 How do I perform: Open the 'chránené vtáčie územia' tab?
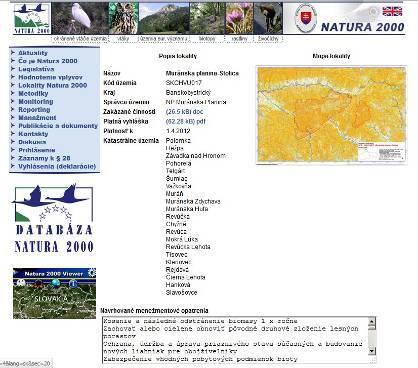[80, 39]
